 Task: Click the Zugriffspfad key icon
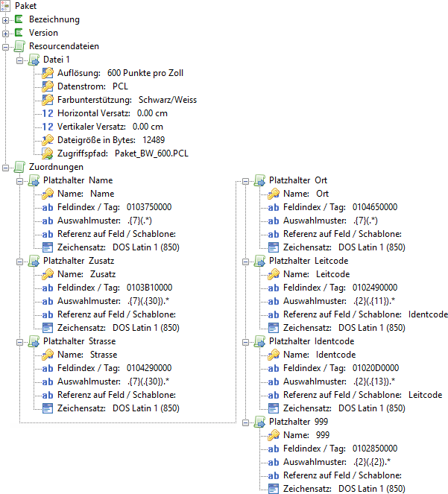pyautogui.click(x=48, y=153)
